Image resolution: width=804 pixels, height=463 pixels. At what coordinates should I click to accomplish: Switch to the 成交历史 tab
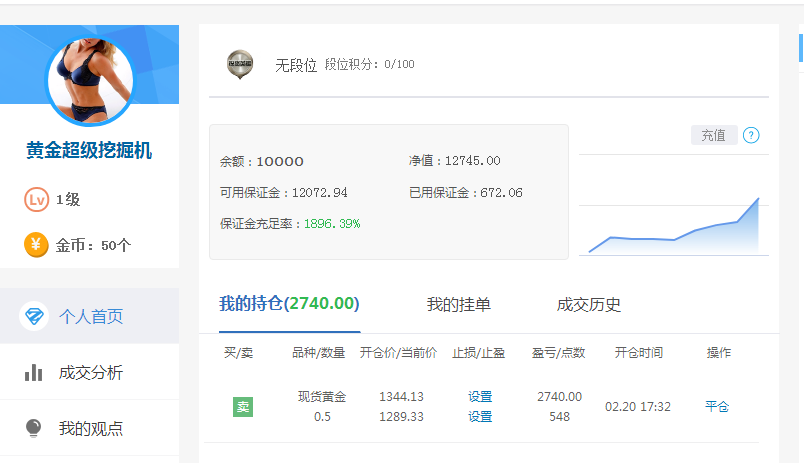click(589, 305)
